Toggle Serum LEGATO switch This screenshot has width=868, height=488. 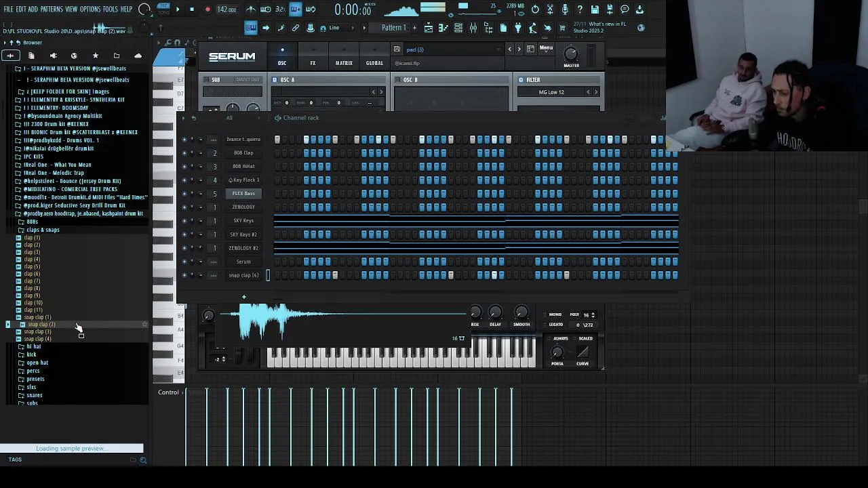544,325
